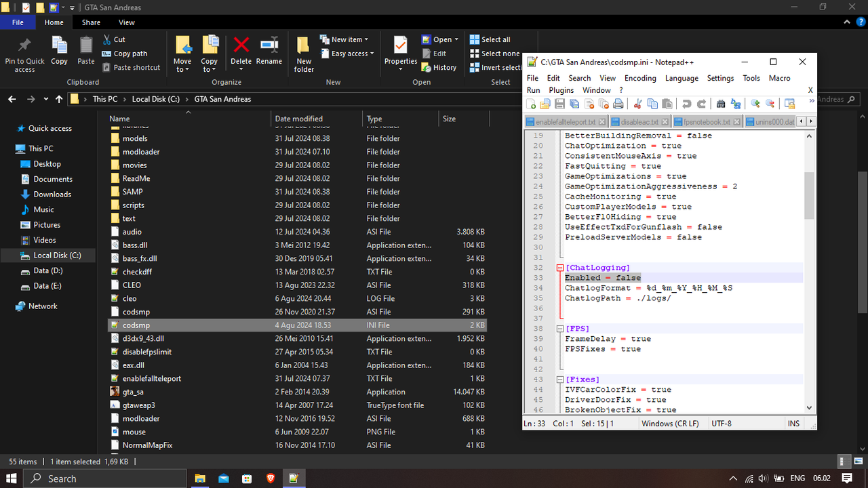868x488 pixels.
Task: Click Notepad++ Undo arrow icon
Action: pos(686,104)
